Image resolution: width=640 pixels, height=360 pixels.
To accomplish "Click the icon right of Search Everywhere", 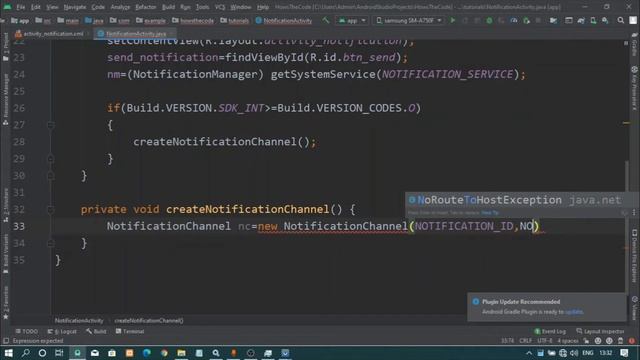I will (633, 20).
